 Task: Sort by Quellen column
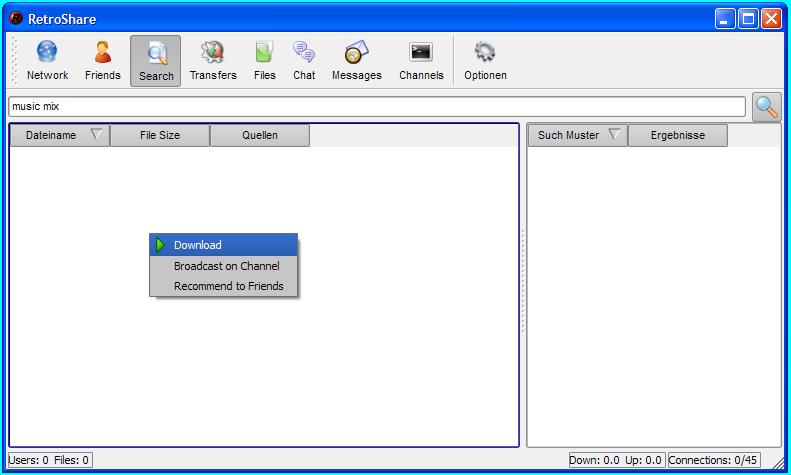260,135
